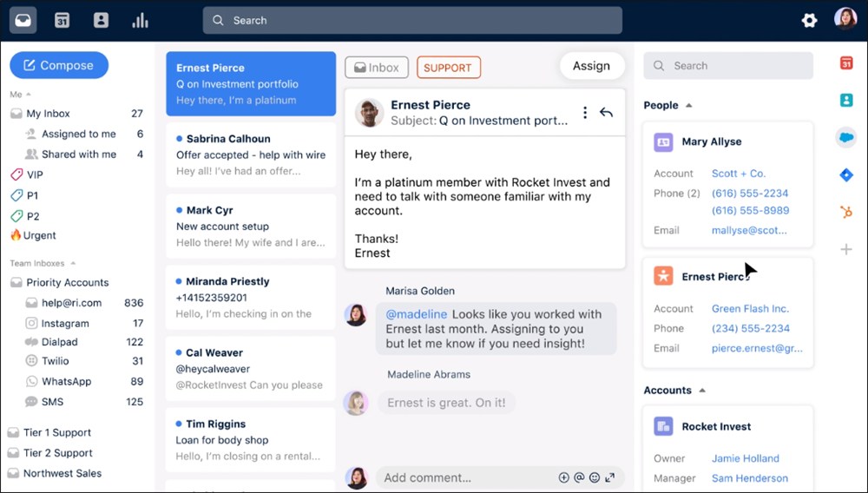Select the P2 tag
This screenshot has width=868, height=493.
click(x=25, y=216)
